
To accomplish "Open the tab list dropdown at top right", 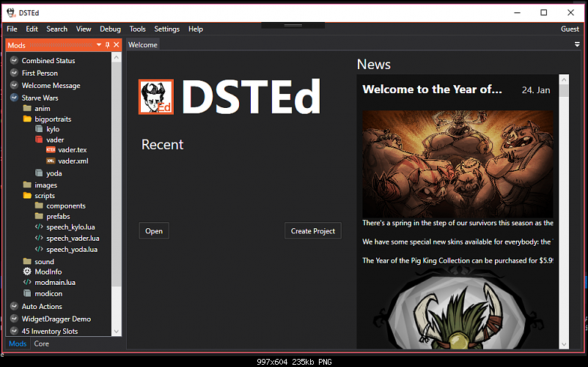I will [577, 44].
